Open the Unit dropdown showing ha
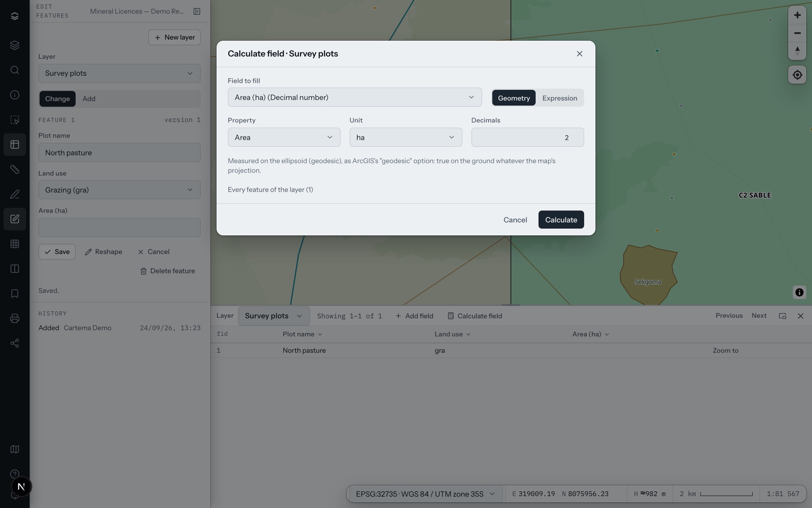The width and height of the screenshot is (812, 508). (406, 137)
